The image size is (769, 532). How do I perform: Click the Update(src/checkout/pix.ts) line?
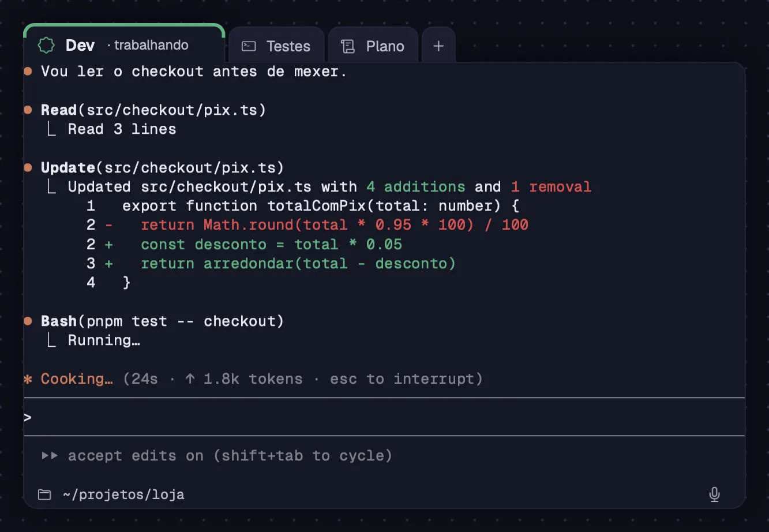[163, 167]
